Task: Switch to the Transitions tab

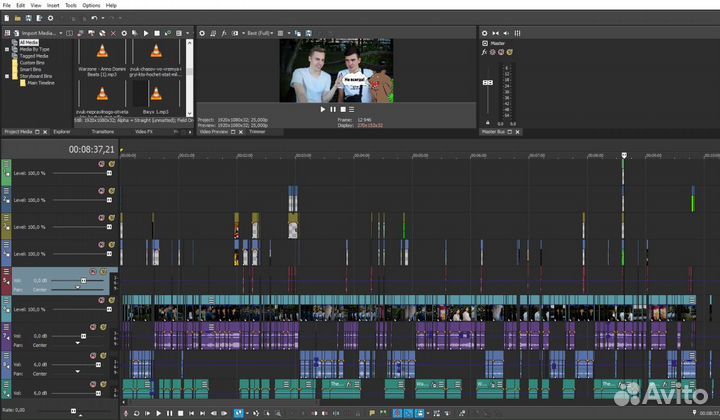Action: point(103,131)
